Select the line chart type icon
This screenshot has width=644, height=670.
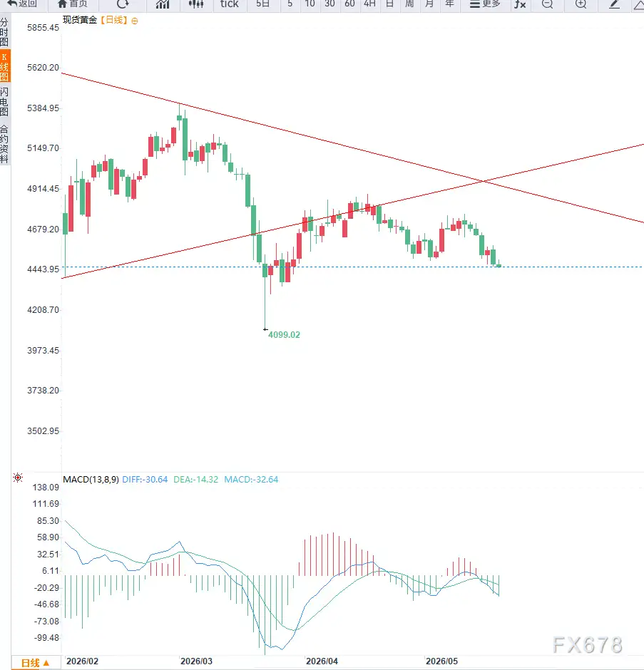[163, 4]
